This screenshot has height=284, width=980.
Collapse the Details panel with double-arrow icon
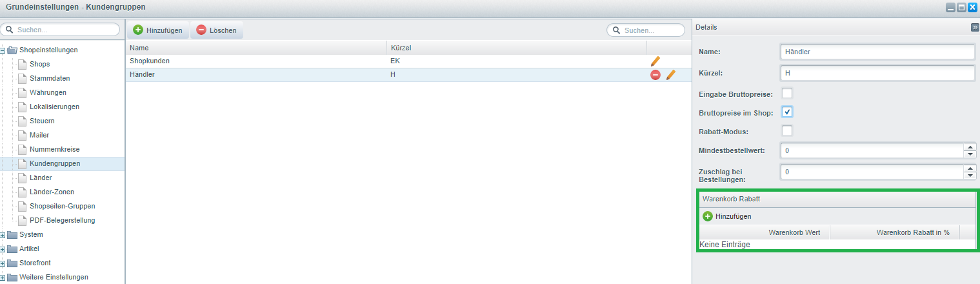coord(974,28)
